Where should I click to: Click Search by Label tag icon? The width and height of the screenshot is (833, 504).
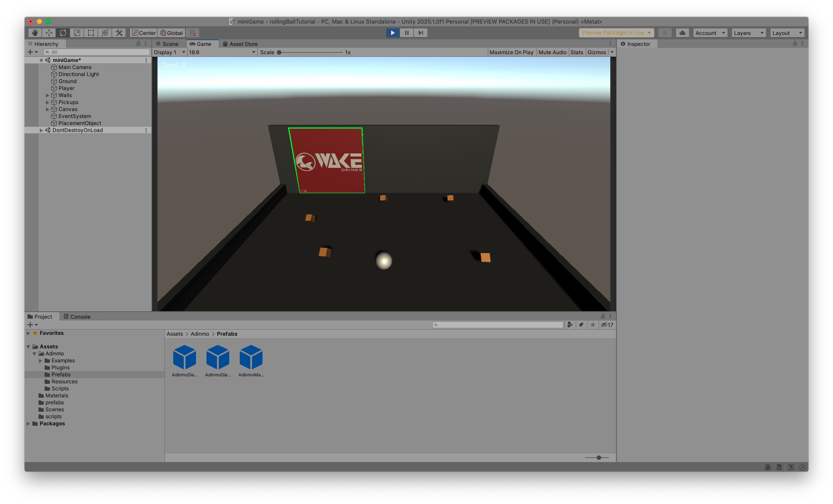point(581,325)
